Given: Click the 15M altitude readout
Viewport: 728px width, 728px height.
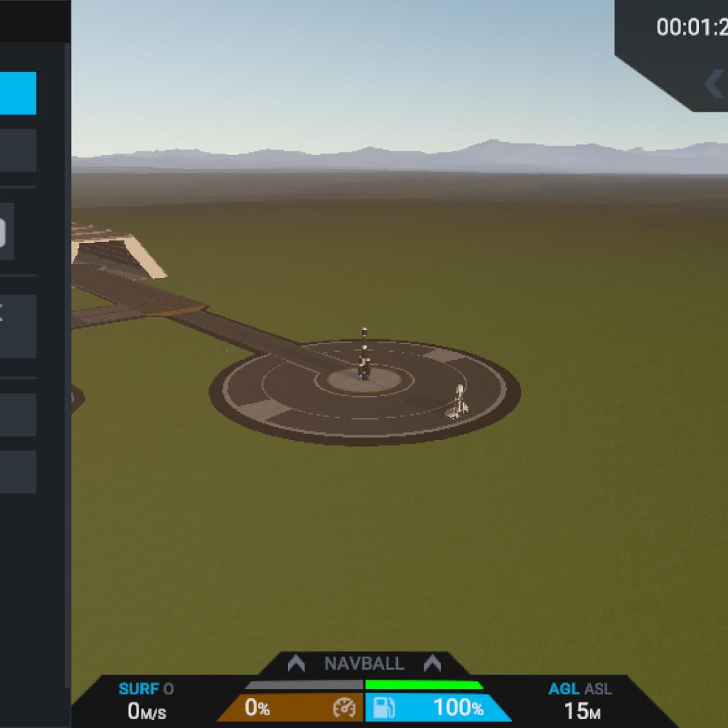Looking at the screenshot, I should (582, 711).
